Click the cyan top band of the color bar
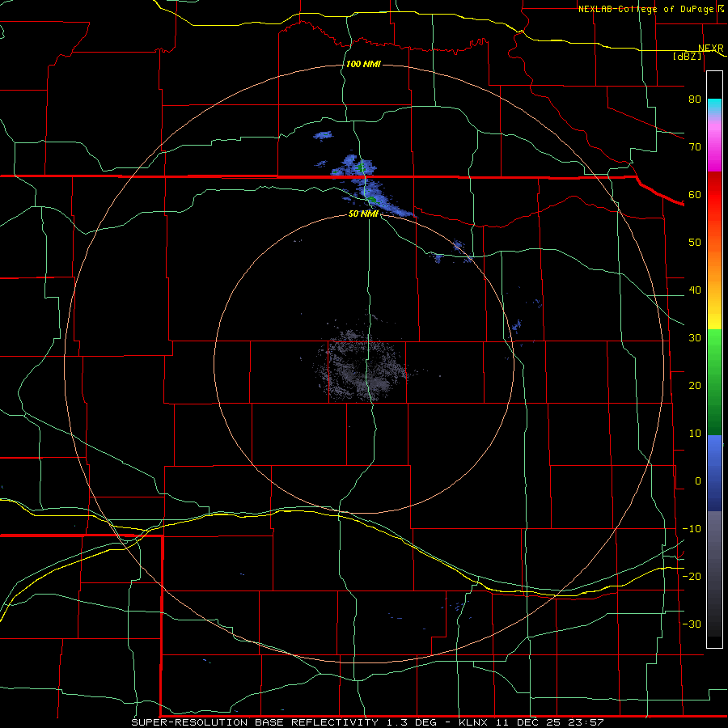Viewport: 728px width, 728px height. click(714, 108)
